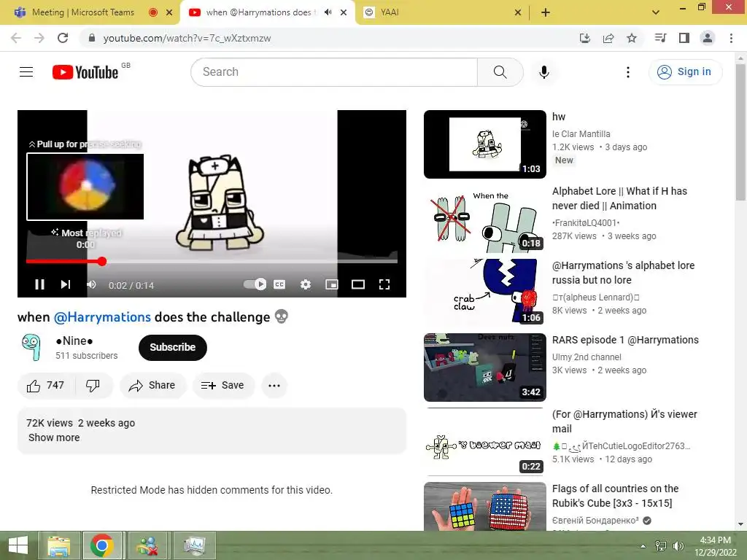Open @Harrymations link in video title
This screenshot has width=747, height=560.
tap(102, 317)
